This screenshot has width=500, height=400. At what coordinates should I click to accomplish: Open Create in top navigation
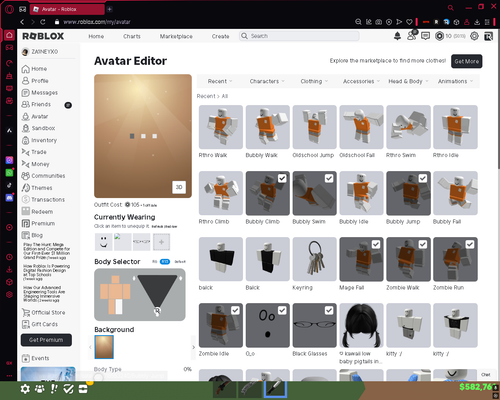[x=220, y=36]
